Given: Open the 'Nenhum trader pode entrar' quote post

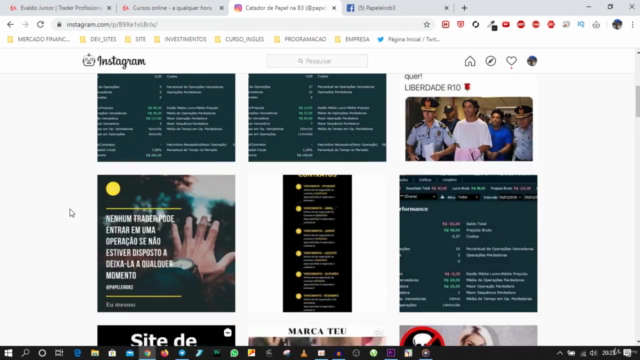Looking at the screenshot, I should [x=166, y=243].
